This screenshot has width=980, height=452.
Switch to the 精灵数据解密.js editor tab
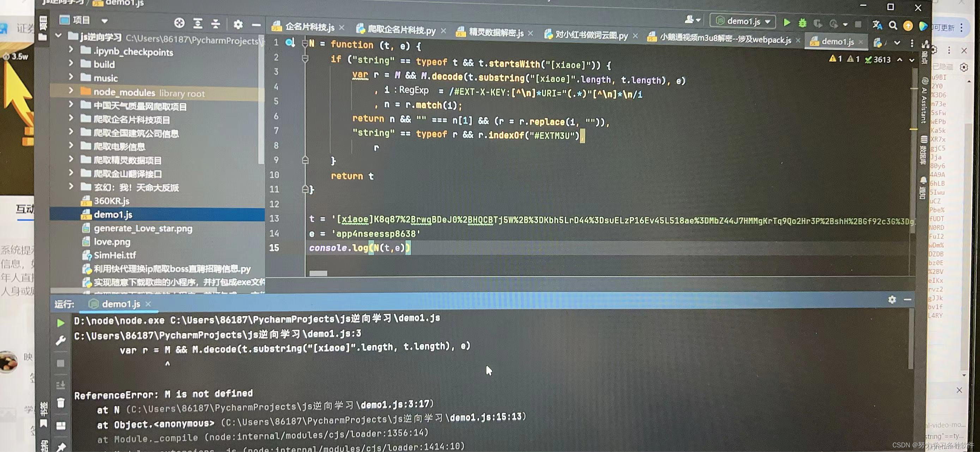tap(496, 33)
